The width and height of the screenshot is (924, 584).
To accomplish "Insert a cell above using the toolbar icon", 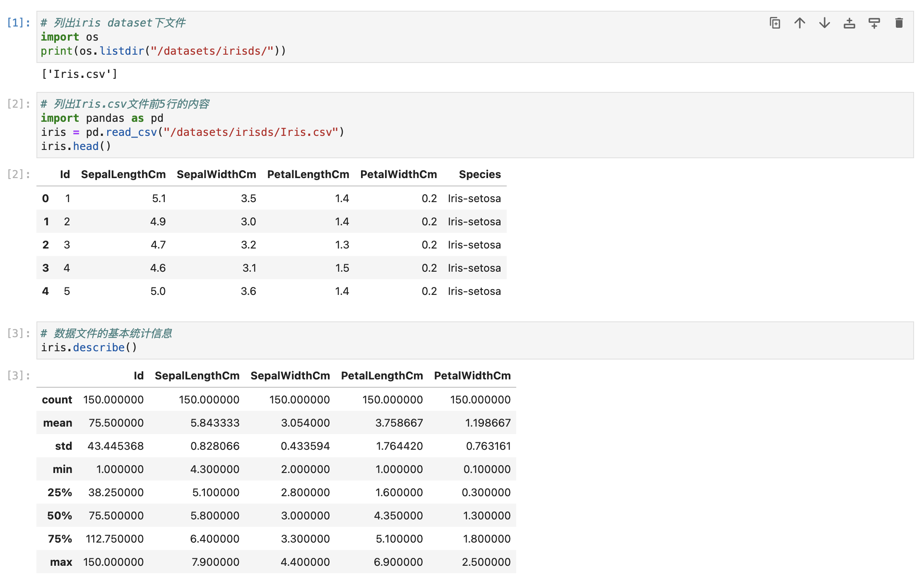I will point(849,23).
